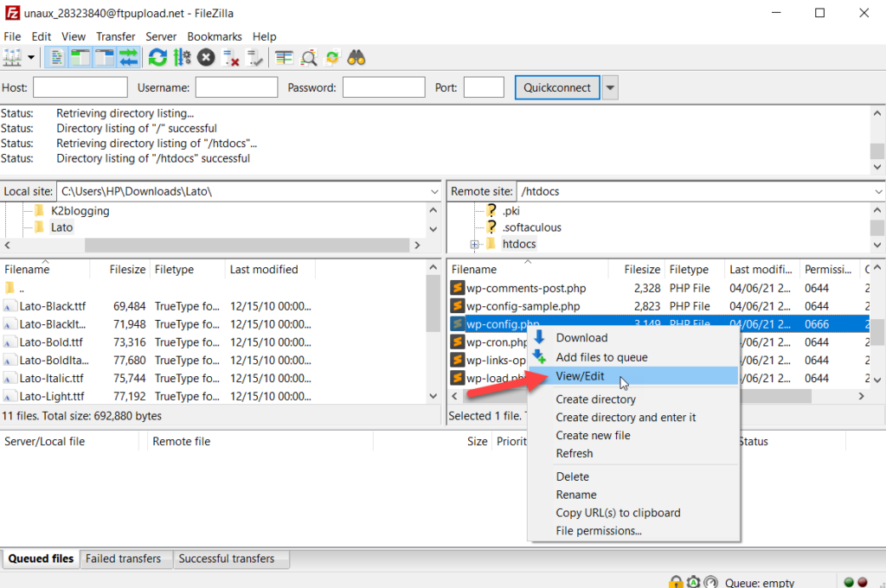Viewport: 886px width, 588px height.
Task: Open the Edit menu
Action: [42, 36]
